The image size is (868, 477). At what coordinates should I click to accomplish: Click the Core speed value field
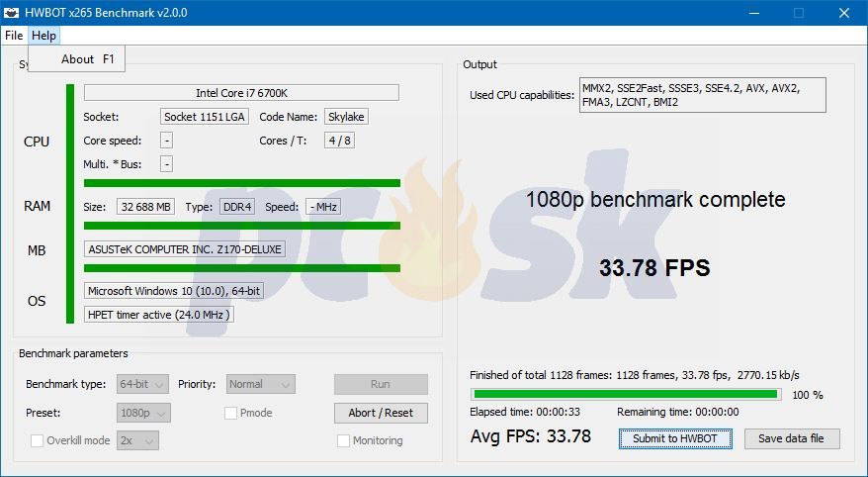click(167, 141)
